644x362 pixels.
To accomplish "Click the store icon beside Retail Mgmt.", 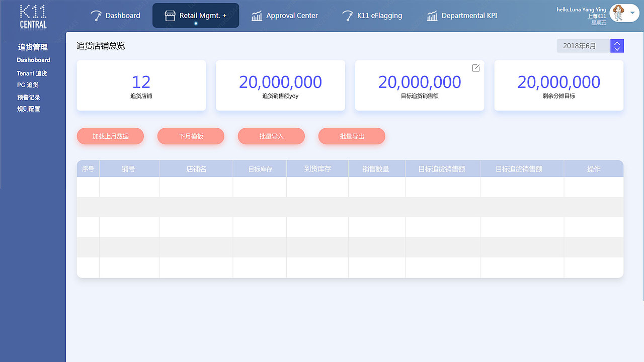I will (x=170, y=16).
